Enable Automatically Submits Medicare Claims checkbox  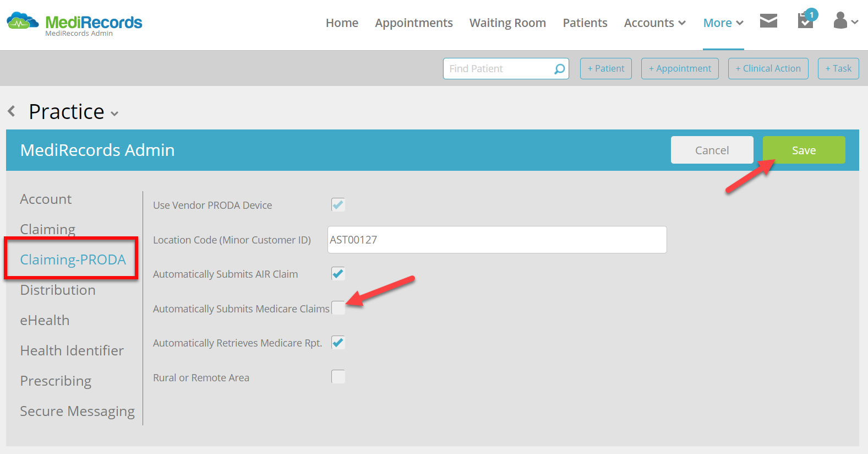click(338, 309)
